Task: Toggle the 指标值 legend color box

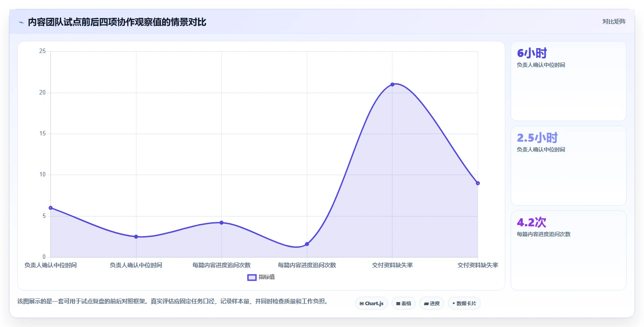Action: pyautogui.click(x=252, y=278)
